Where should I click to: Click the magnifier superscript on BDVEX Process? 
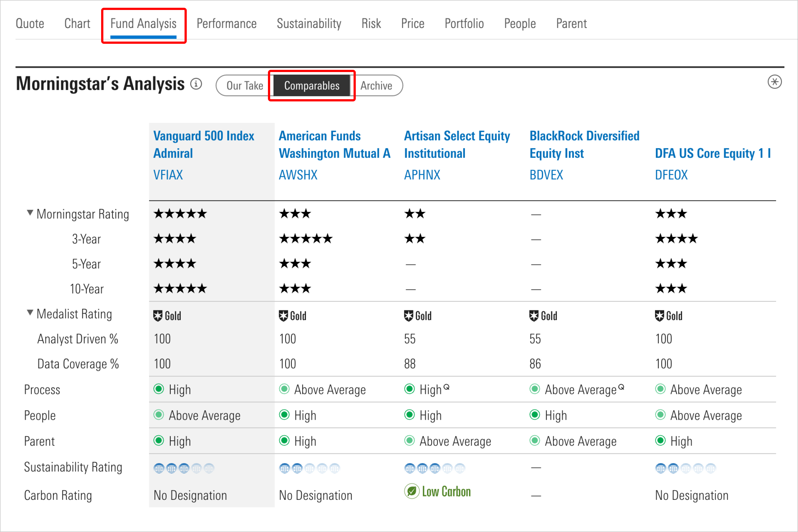(621, 387)
